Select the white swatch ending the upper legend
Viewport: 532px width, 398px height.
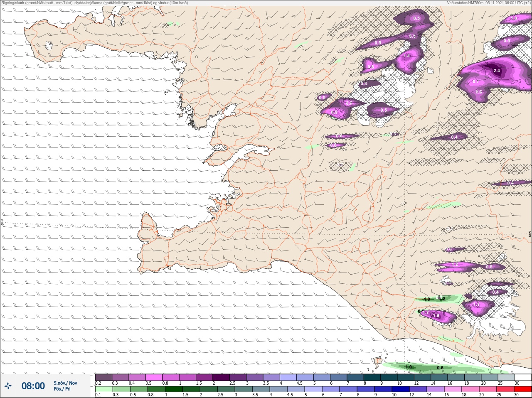point(523,377)
